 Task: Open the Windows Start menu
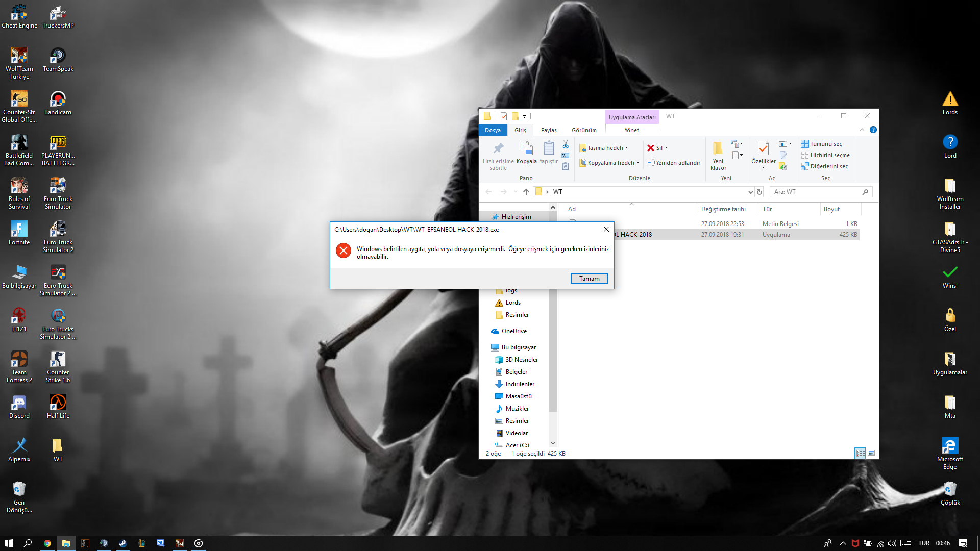(9, 543)
